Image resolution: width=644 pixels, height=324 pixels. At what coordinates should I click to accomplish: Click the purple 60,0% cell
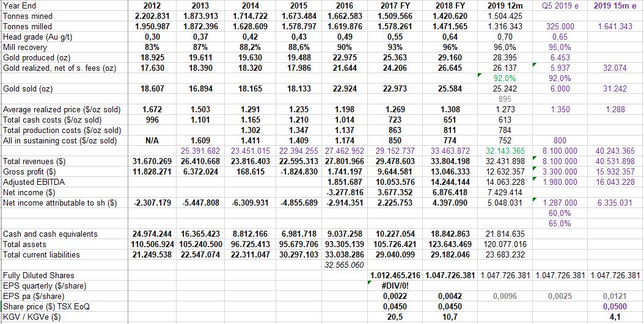click(561, 214)
